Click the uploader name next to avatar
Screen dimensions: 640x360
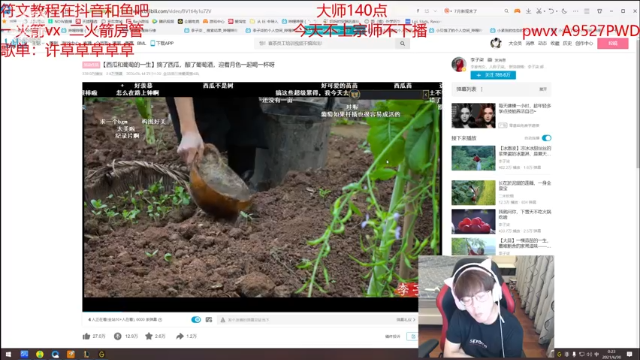[477, 60]
